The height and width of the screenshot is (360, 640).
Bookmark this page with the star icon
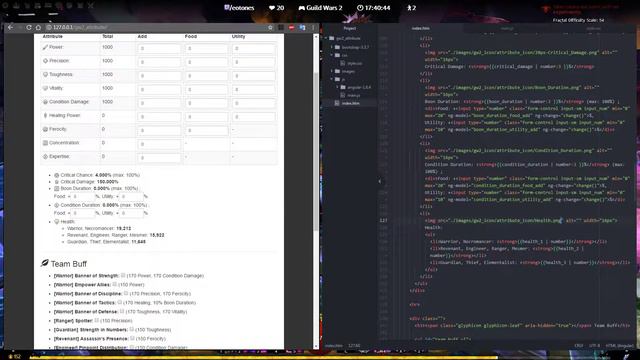click(x=270, y=27)
